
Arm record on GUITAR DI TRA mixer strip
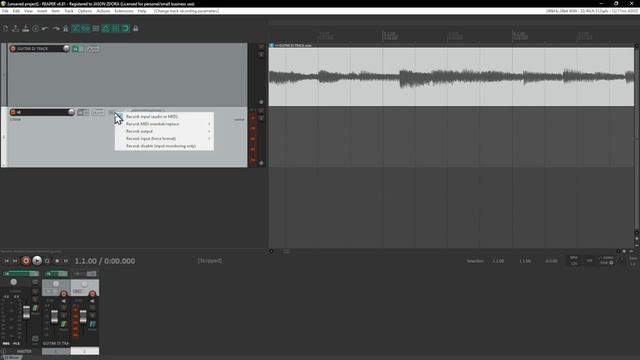click(63, 294)
